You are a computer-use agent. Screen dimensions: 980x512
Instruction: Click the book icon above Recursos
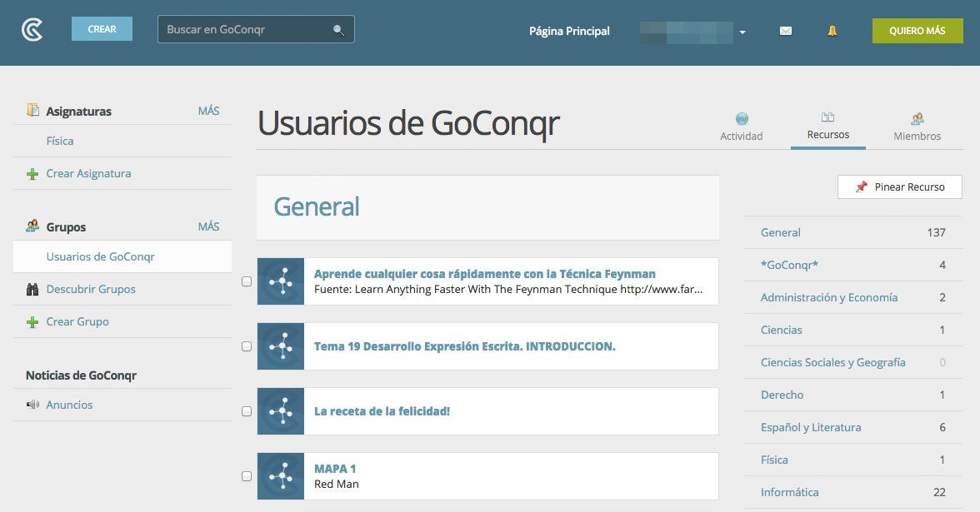pyautogui.click(x=827, y=117)
